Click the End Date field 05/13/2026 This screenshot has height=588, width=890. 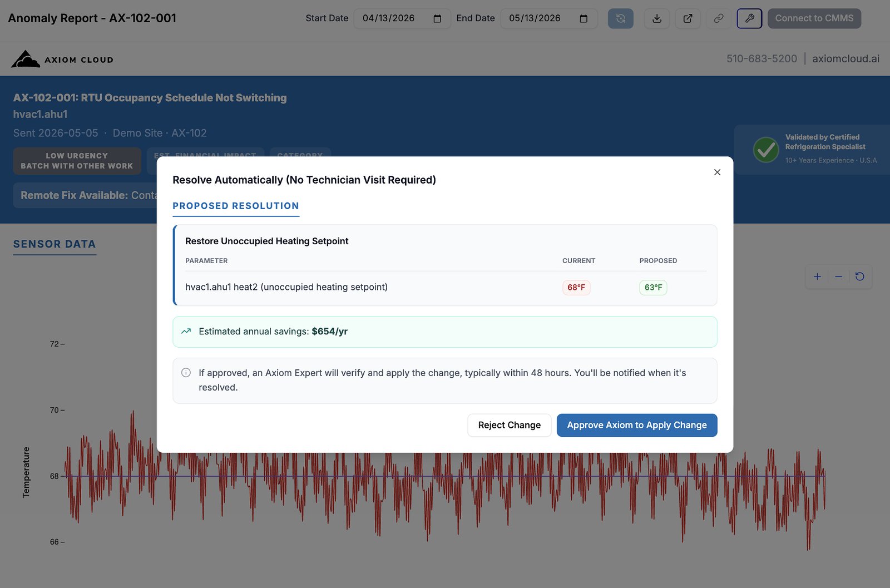549,18
